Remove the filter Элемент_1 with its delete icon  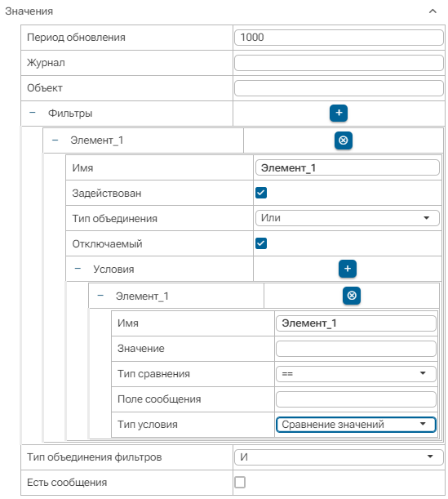pos(344,140)
